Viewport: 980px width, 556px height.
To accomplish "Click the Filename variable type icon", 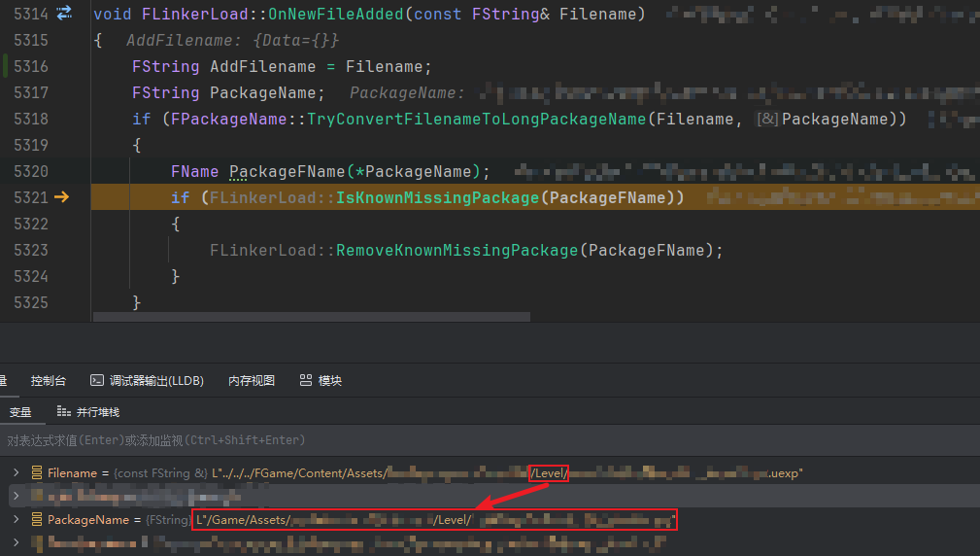I will pos(37,473).
